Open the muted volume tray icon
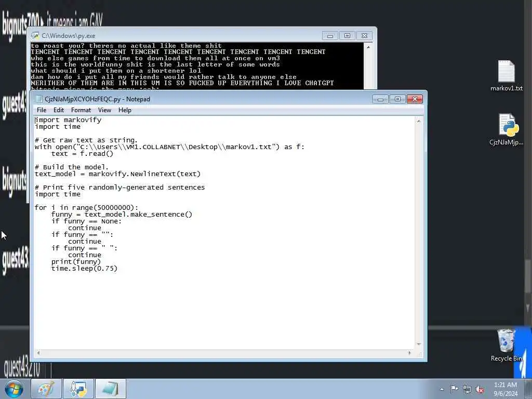The width and height of the screenshot is (532, 399). click(x=480, y=389)
